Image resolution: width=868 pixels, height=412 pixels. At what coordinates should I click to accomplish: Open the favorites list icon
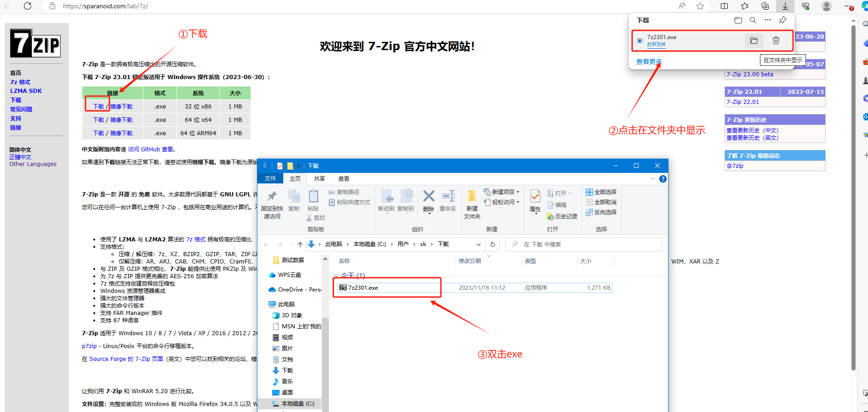pyautogui.click(x=745, y=6)
